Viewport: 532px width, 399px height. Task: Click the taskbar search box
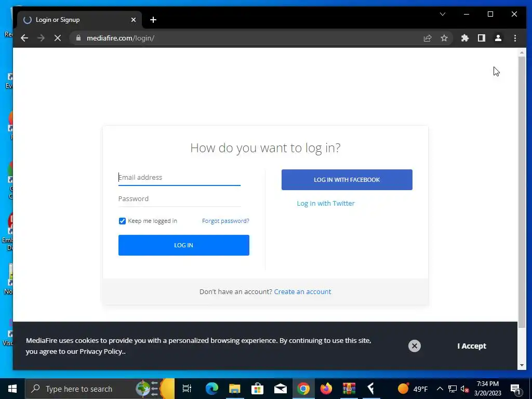tap(100, 389)
